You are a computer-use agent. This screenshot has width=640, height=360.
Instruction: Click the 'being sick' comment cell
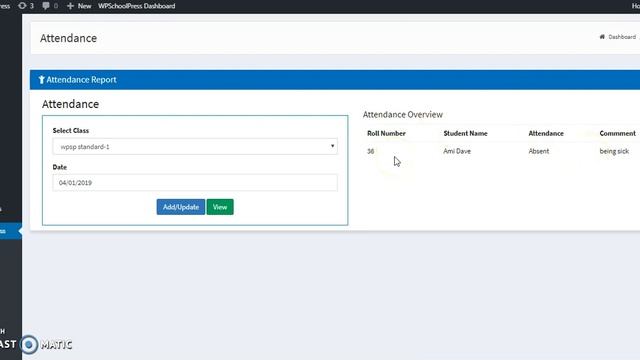click(x=614, y=151)
